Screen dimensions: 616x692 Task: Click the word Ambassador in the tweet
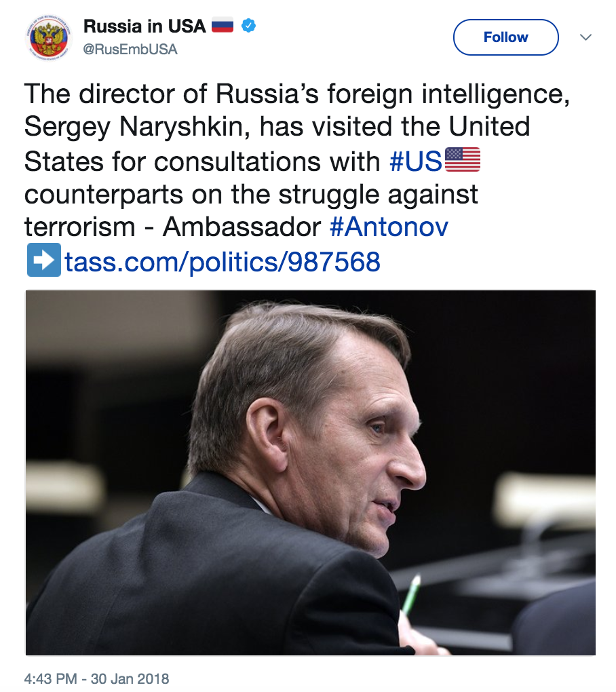point(242,227)
